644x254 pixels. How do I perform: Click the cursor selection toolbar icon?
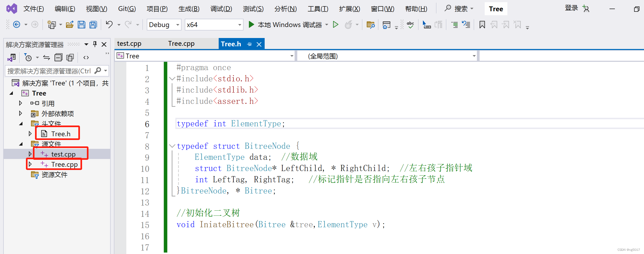point(426,25)
